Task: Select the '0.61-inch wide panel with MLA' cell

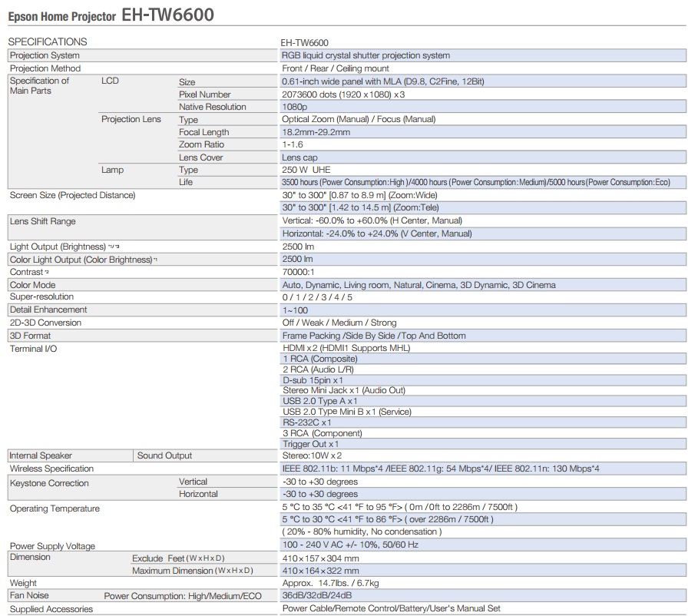Action: pyautogui.click(x=482, y=81)
